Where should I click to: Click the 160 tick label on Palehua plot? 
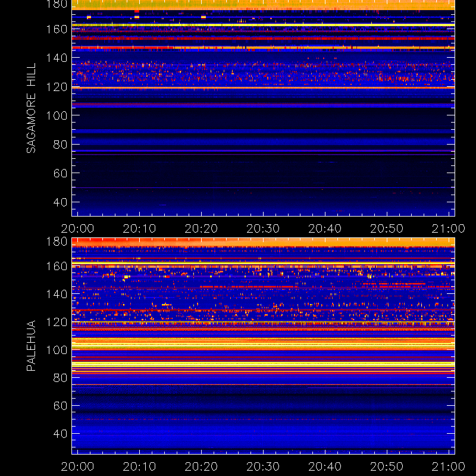pos(57,266)
